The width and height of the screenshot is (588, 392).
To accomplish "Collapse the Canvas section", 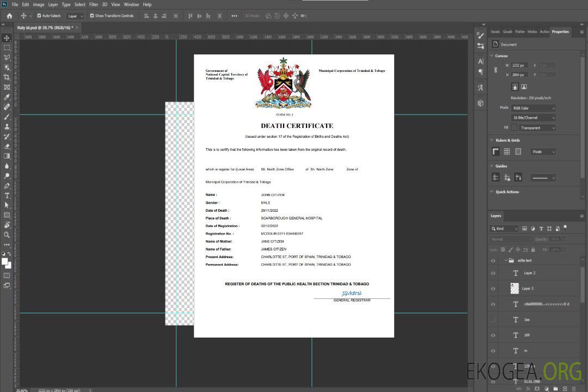I will click(492, 56).
